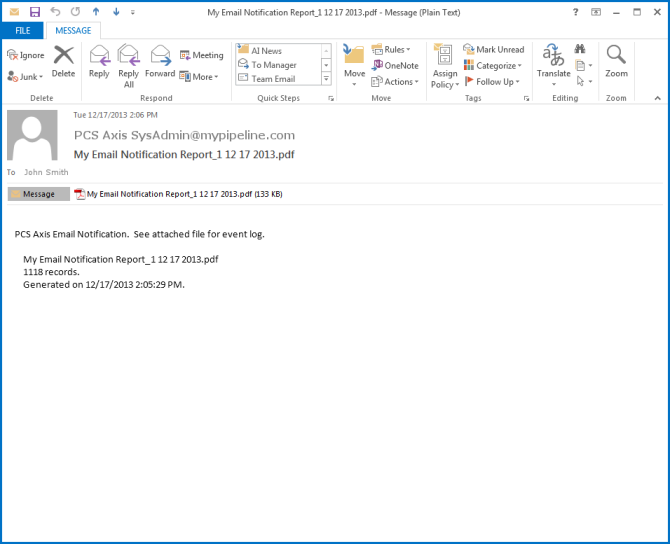Image resolution: width=670 pixels, height=544 pixels.
Task: Go to Next Item arrow
Action: click(x=116, y=12)
